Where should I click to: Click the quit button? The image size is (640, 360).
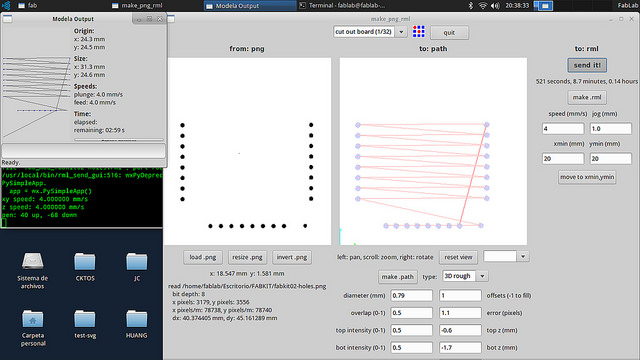(x=449, y=32)
